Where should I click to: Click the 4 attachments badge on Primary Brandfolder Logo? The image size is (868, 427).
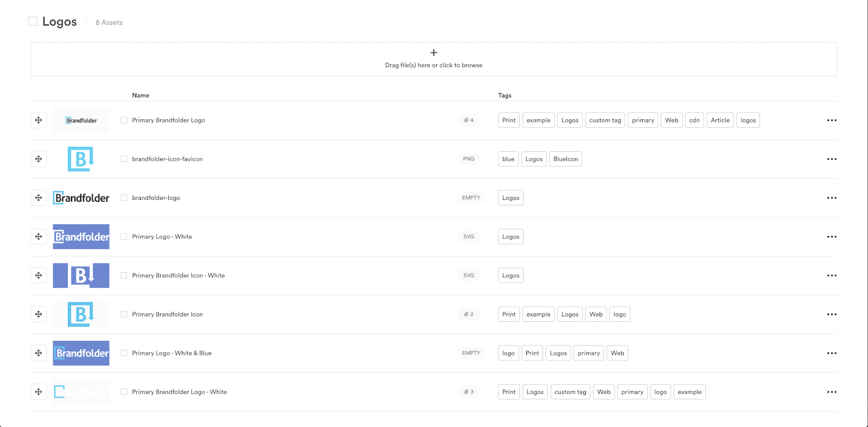point(469,120)
